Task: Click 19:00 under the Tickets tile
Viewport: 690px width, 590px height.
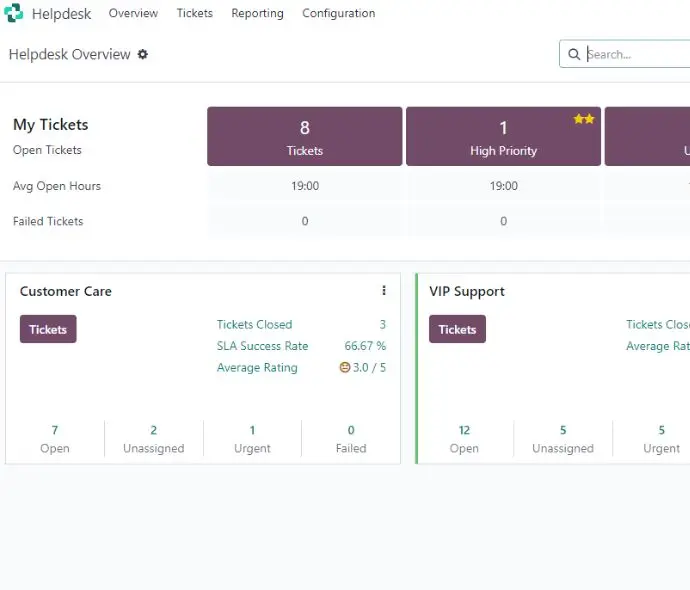Action: click(305, 186)
